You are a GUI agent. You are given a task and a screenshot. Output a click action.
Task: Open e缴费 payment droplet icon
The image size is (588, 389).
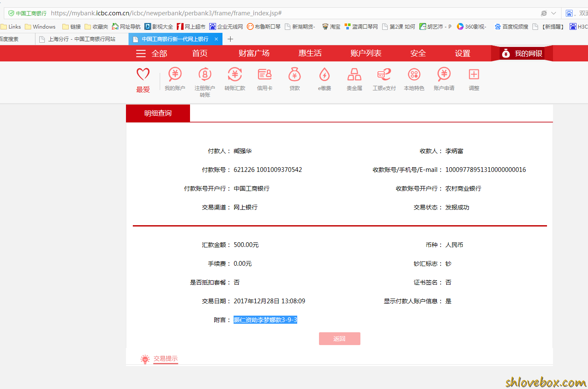[x=325, y=74]
